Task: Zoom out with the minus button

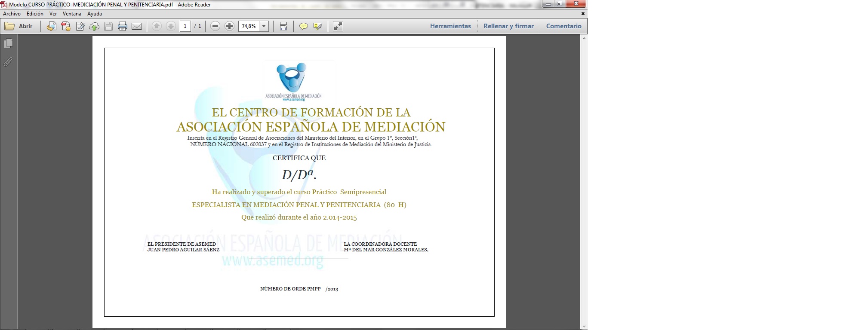Action: click(215, 26)
